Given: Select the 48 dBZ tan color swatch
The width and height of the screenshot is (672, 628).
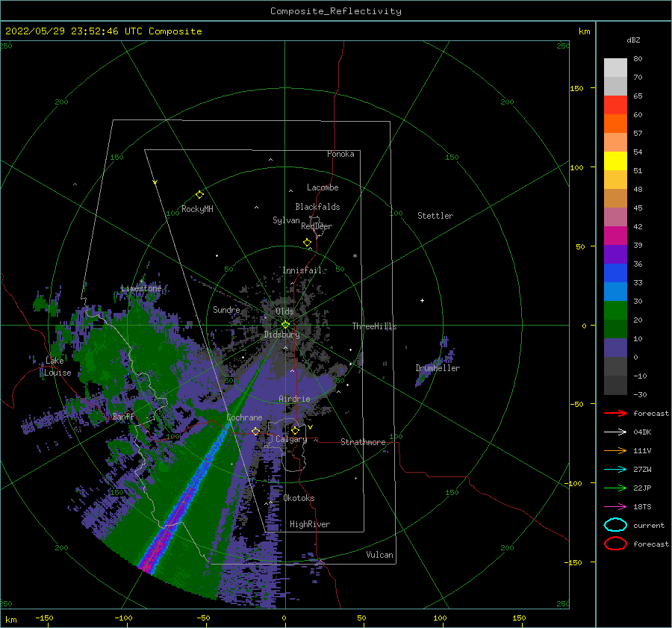Looking at the screenshot, I should click(x=615, y=198).
